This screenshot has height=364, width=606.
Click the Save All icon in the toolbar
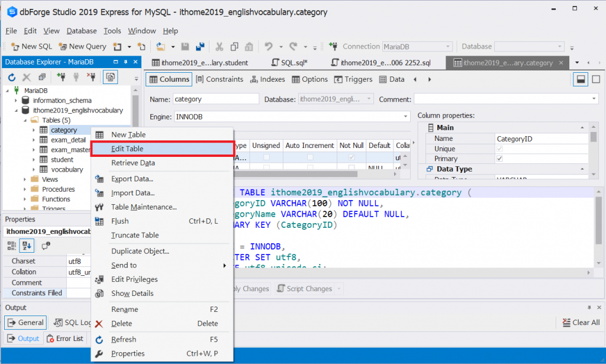pyautogui.click(x=200, y=47)
